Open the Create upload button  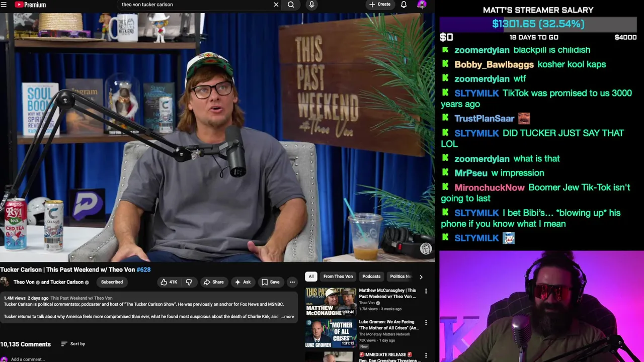[x=379, y=5]
